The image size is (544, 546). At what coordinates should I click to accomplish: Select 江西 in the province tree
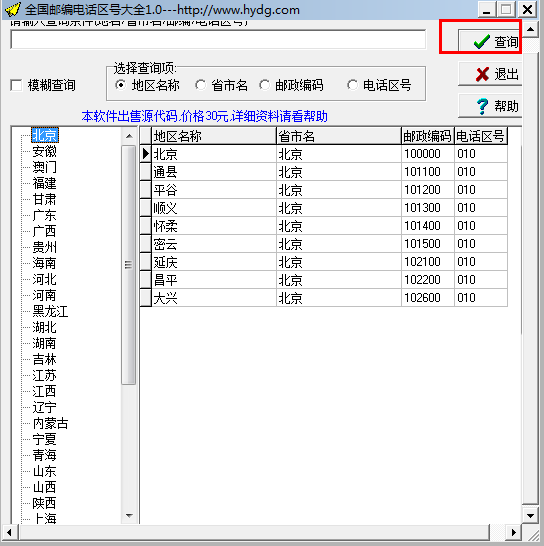tap(44, 391)
